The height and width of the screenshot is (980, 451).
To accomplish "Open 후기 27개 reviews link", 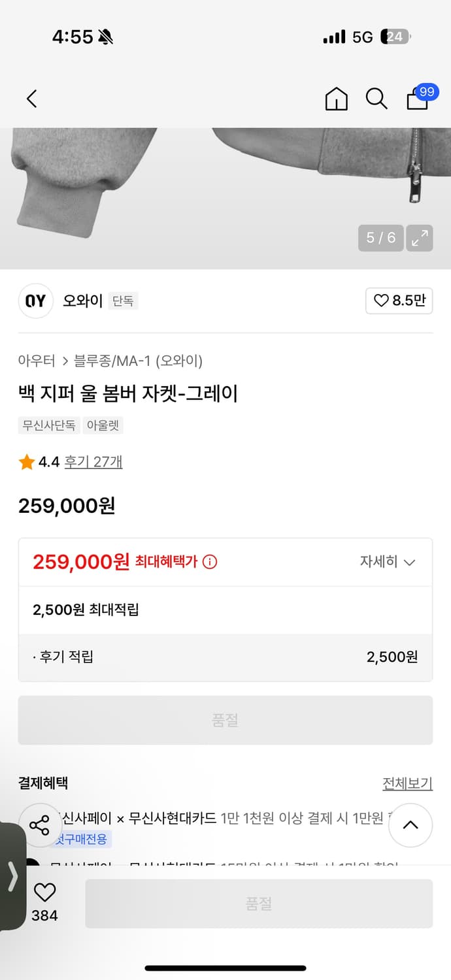I will point(93,462).
